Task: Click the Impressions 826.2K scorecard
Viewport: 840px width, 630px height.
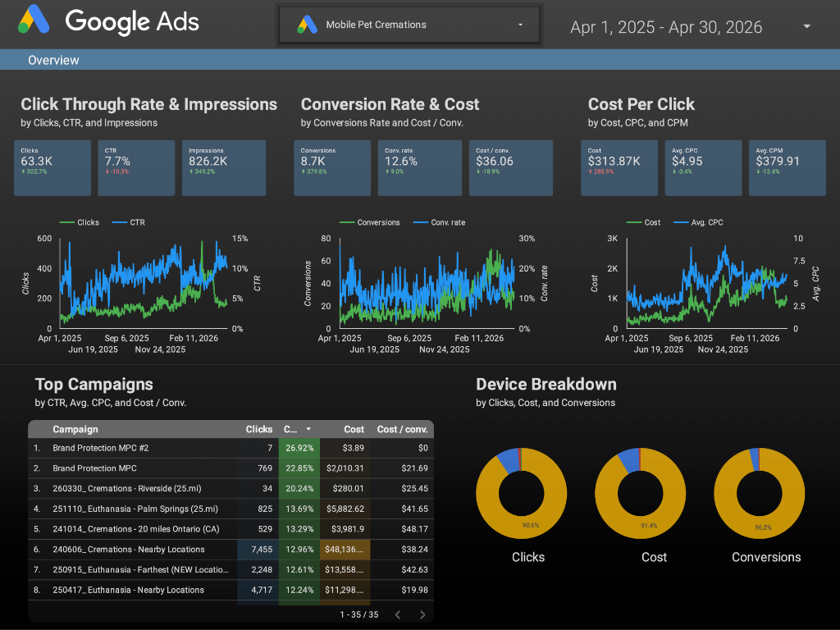Action: [224, 167]
